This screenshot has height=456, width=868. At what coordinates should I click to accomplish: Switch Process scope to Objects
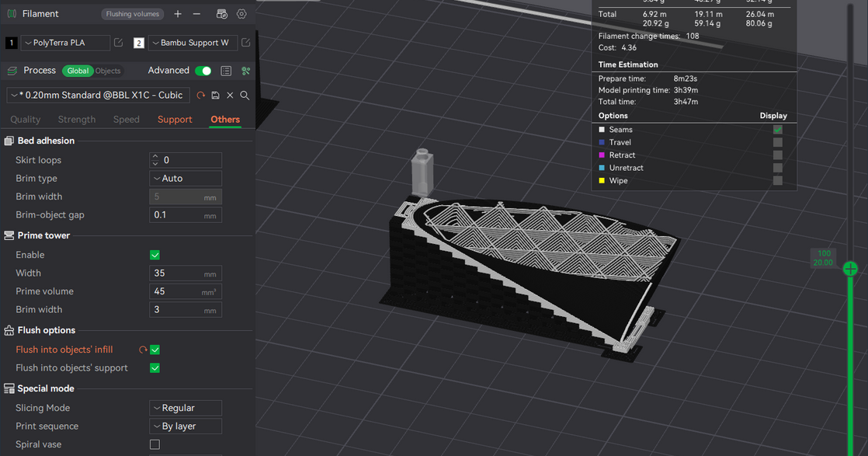(x=108, y=71)
